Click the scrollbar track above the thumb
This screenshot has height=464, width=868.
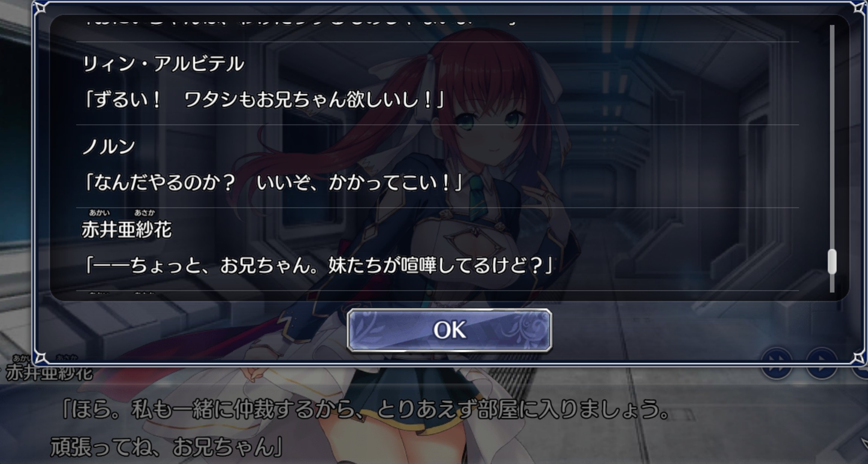coord(832,137)
